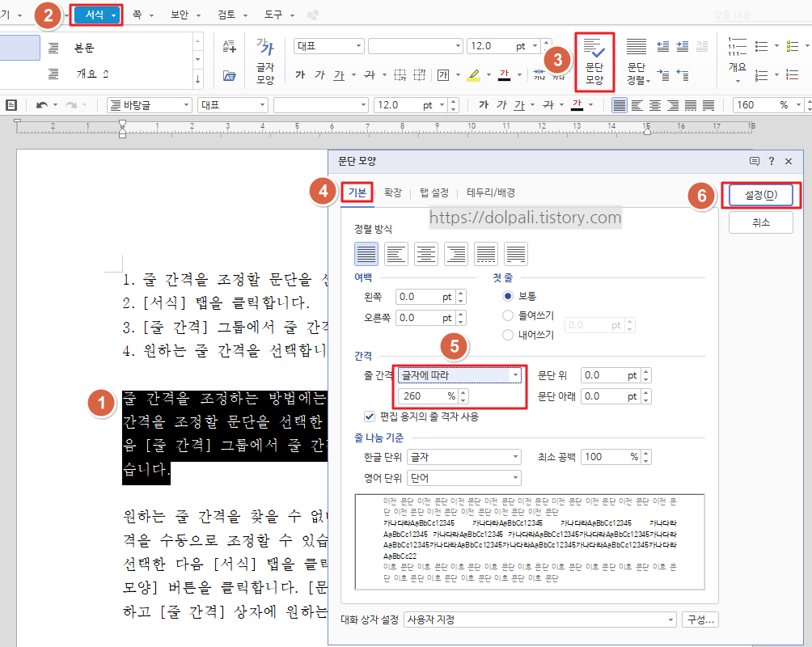This screenshot has width=812, height=647.
Task: Click the format bar center align icon
Action: 655,105
